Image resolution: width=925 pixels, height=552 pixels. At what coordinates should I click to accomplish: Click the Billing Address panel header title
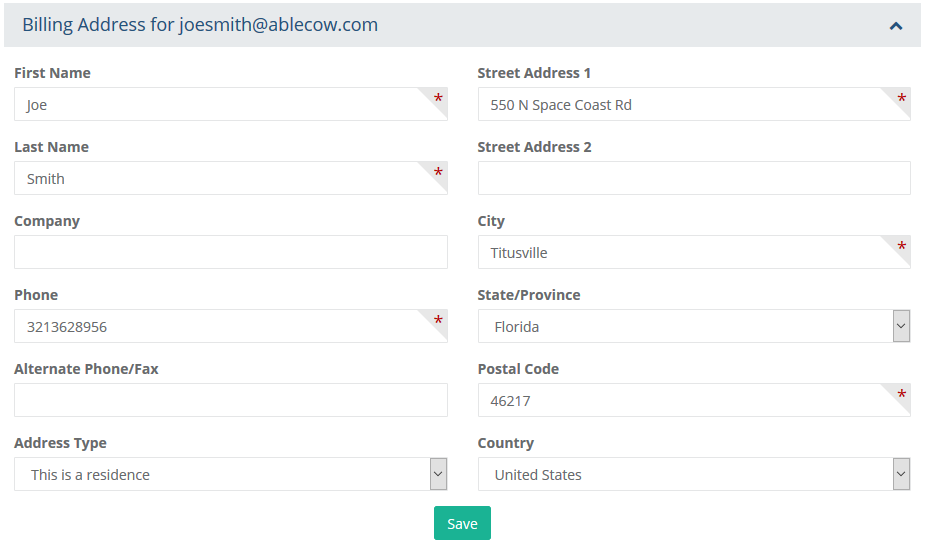200,25
